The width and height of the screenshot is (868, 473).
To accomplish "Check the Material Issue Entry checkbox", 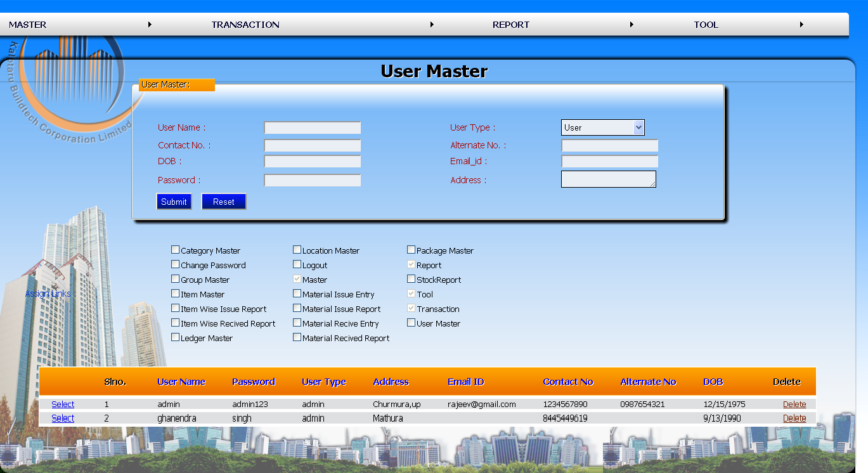I will click(297, 293).
